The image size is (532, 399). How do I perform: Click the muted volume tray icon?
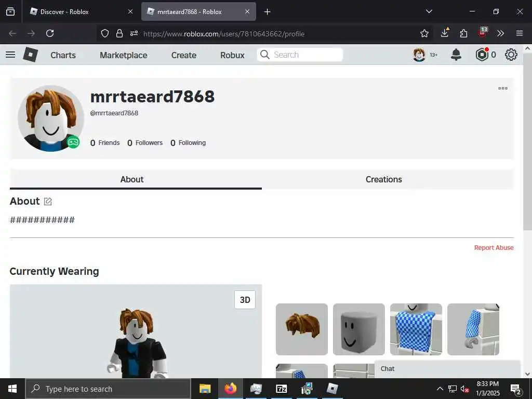(x=464, y=389)
